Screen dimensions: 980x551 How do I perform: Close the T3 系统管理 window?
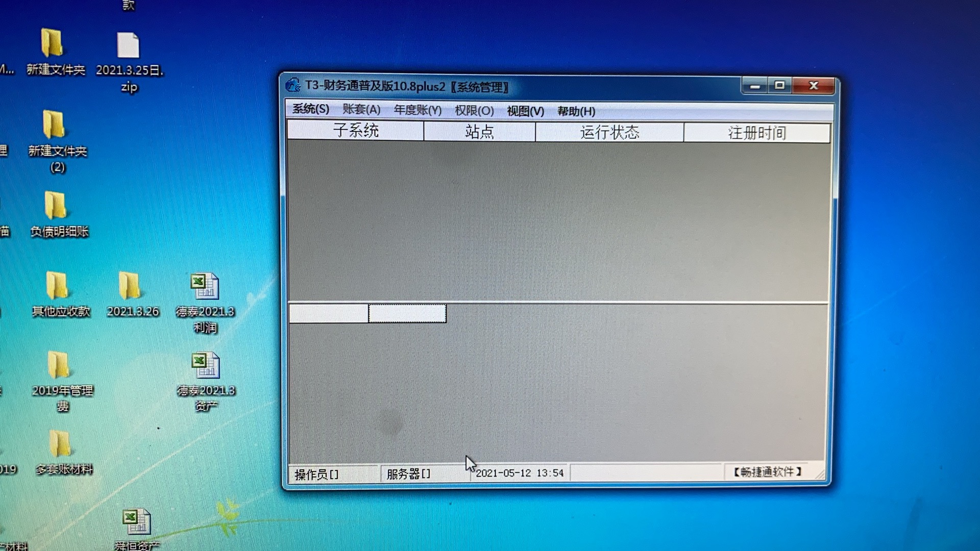point(814,86)
